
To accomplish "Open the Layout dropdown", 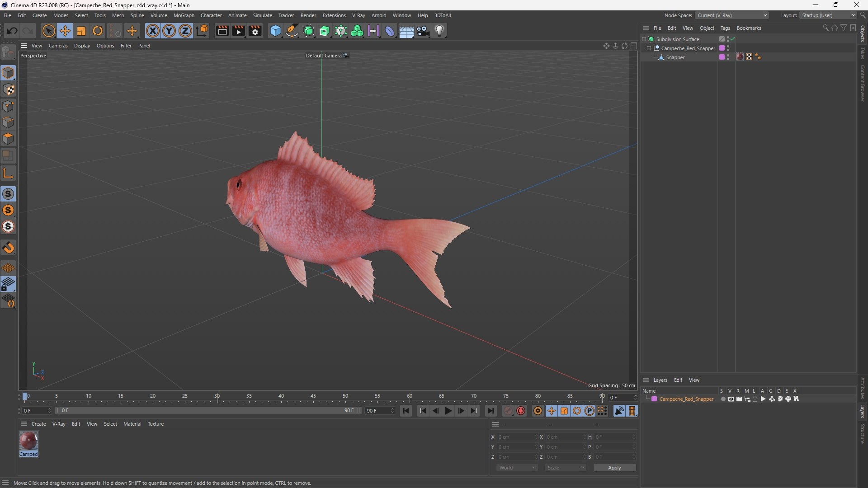I will (828, 15).
